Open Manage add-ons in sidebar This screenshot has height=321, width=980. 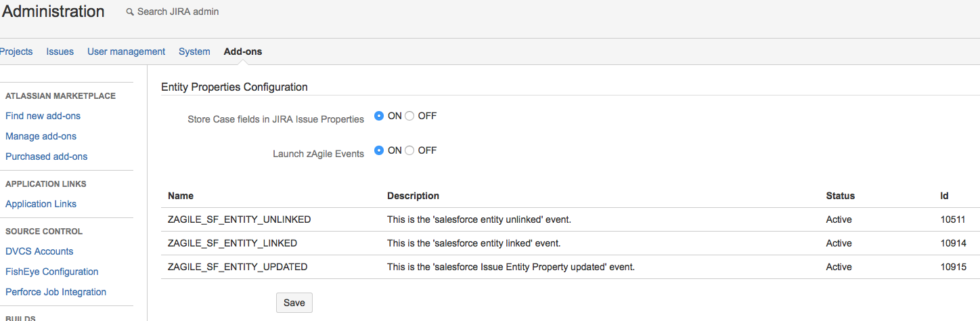pos(41,136)
